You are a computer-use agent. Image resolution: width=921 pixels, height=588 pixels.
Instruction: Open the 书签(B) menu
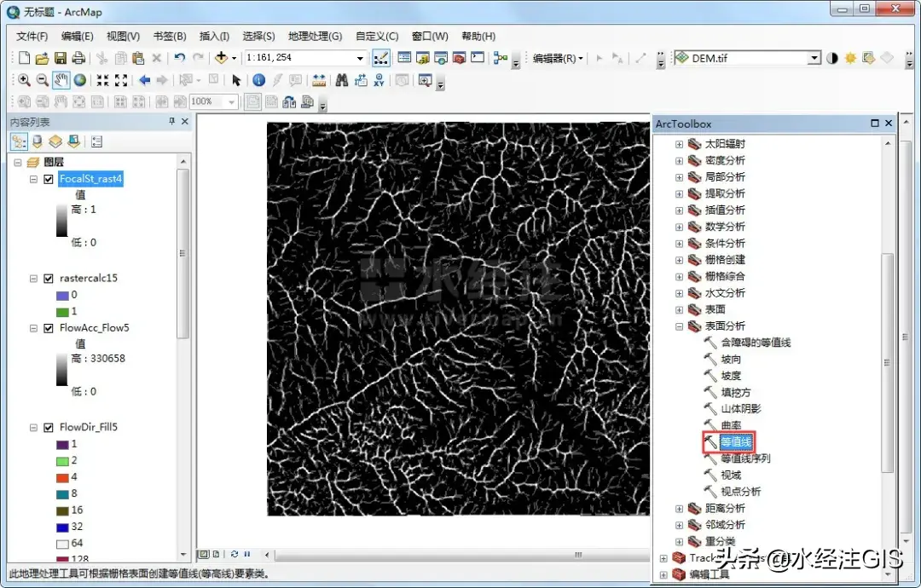pos(170,37)
